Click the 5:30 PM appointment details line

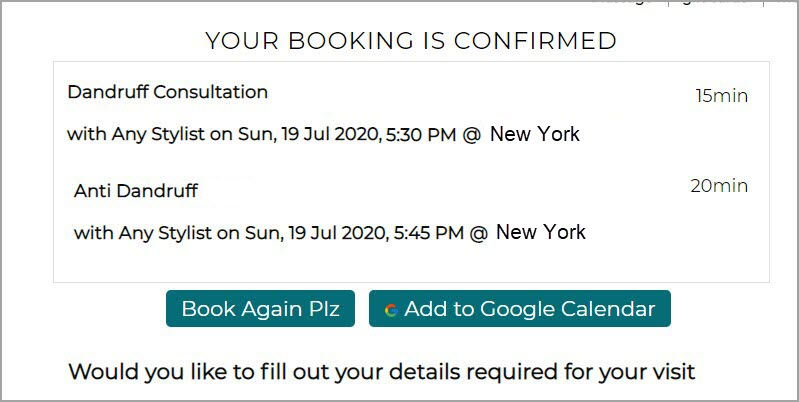click(x=323, y=135)
